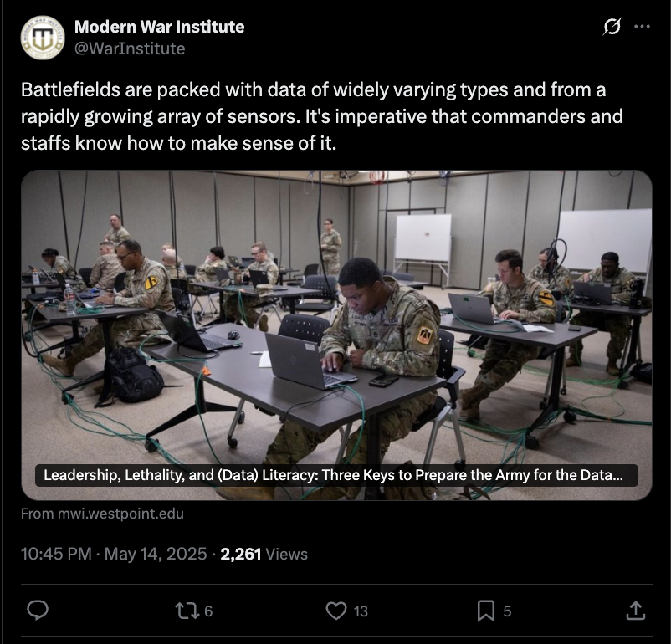The width and height of the screenshot is (671, 644).
Task: Open the three-dot more options menu
Action: [x=642, y=27]
